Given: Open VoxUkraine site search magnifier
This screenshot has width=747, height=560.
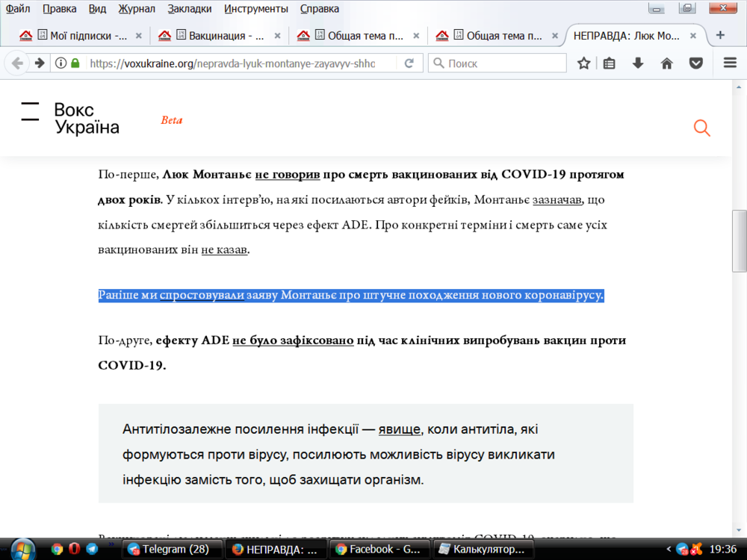Looking at the screenshot, I should (702, 128).
